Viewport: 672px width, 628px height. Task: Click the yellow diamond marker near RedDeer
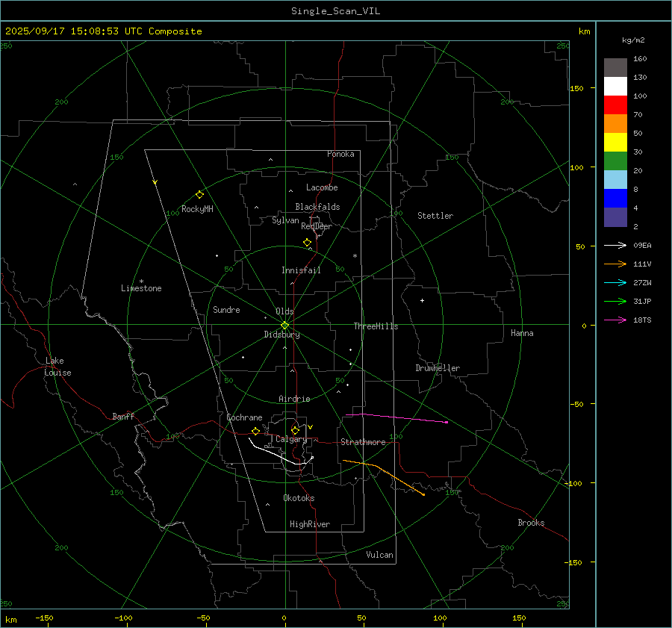point(307,243)
